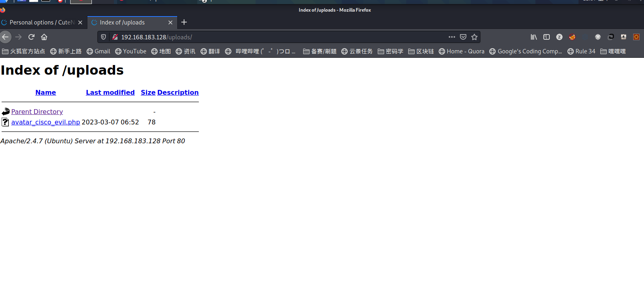
Task: Open the 资讯 bookmark
Action: (186, 51)
